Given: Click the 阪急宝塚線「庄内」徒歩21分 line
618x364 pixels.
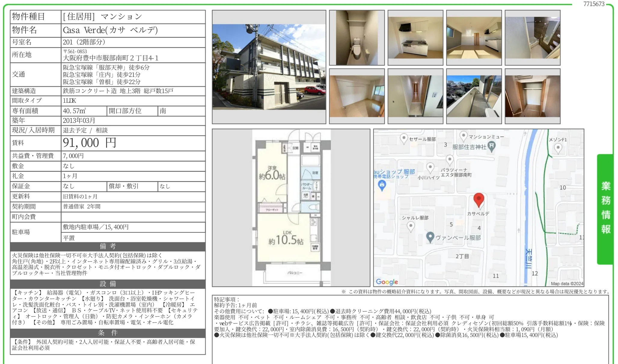Looking at the screenshot, I should (102, 74).
